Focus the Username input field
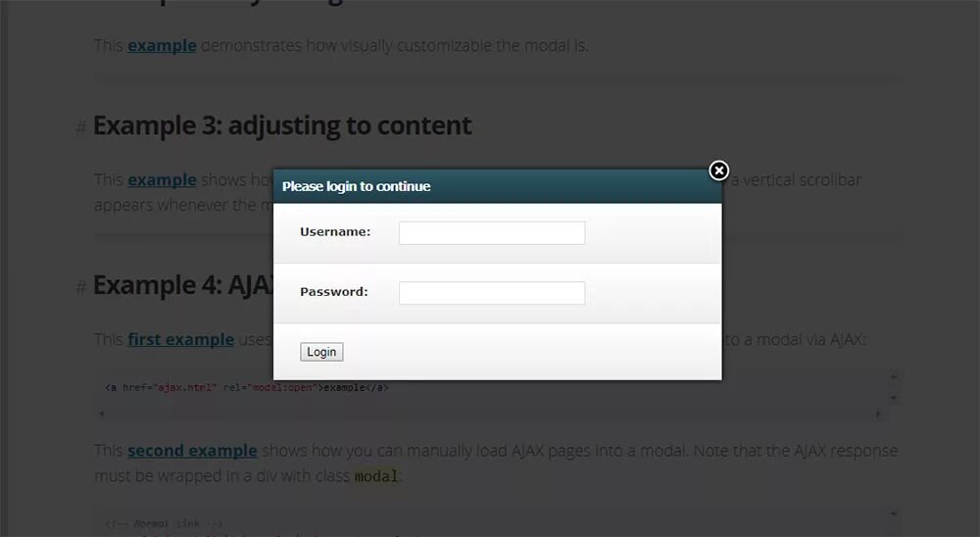Screen dimensions: 980x537 click(x=491, y=232)
